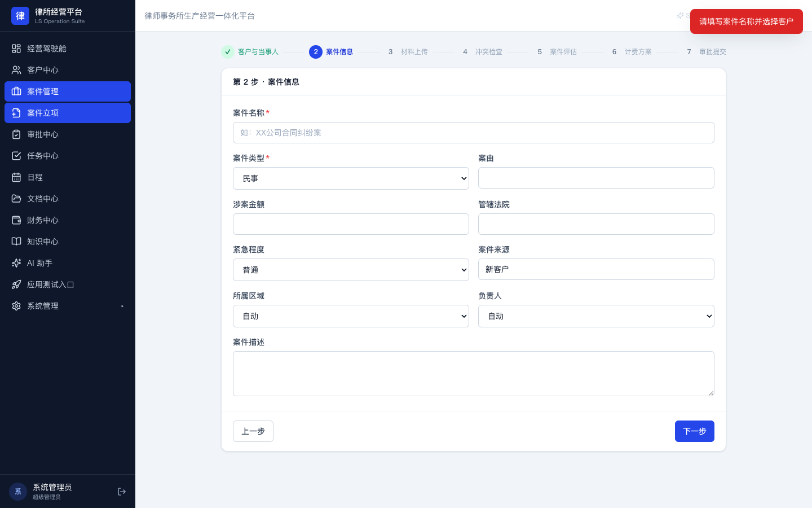Open the 负责人 dropdown
This screenshot has height=508, width=812.
(596, 316)
